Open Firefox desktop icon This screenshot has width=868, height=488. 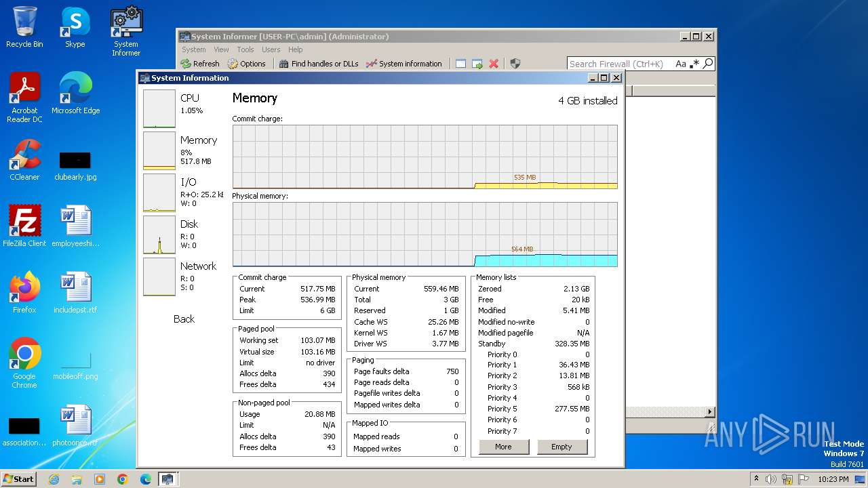[24, 292]
